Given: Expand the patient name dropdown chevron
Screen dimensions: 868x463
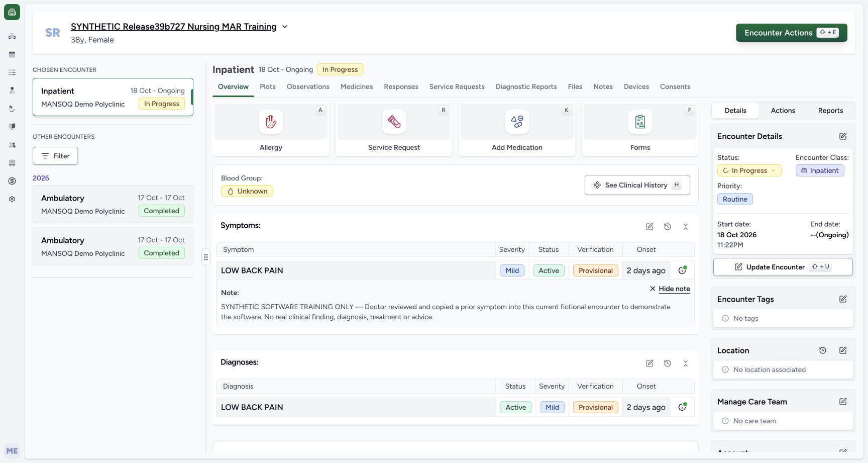Looking at the screenshot, I should tap(285, 27).
